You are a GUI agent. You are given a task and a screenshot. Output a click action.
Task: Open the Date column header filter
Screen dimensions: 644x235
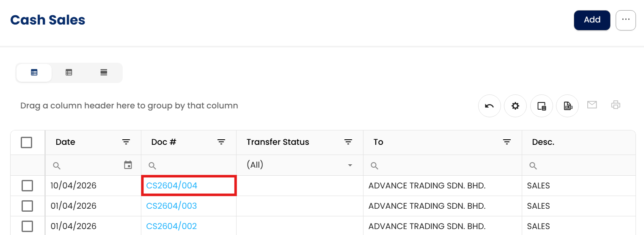pos(126,142)
